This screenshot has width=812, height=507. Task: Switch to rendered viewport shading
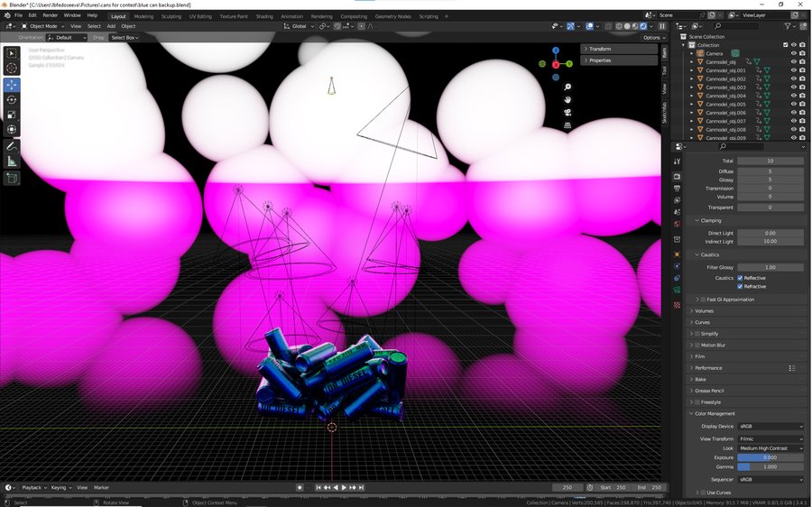coord(641,26)
